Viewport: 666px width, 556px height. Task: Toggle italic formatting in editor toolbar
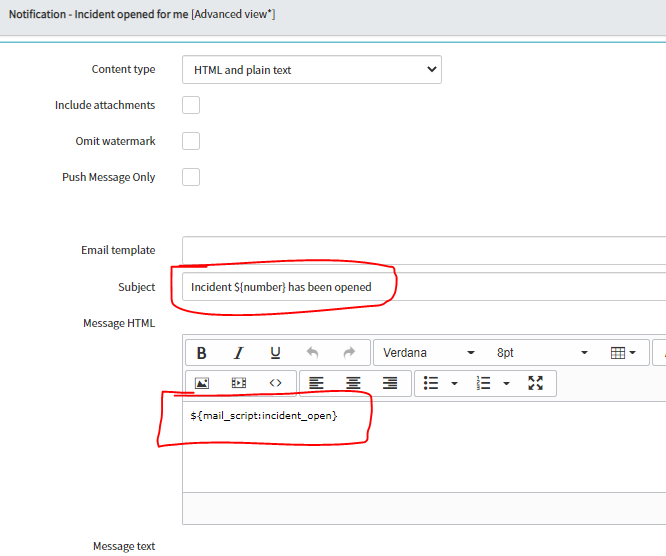coord(239,353)
